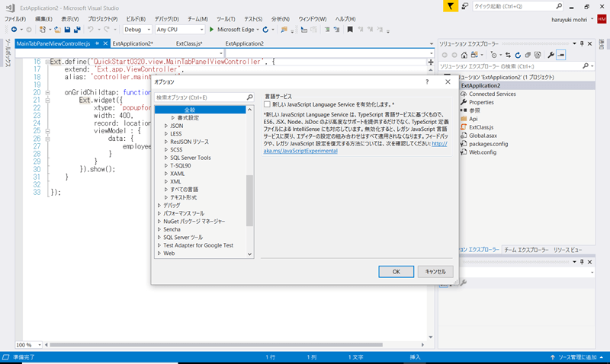Click the feedback icon beside Quick Launch
610x364 pixels.
pos(465,6)
